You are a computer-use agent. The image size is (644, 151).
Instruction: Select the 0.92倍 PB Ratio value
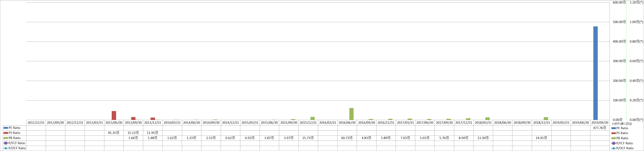(x=250, y=138)
